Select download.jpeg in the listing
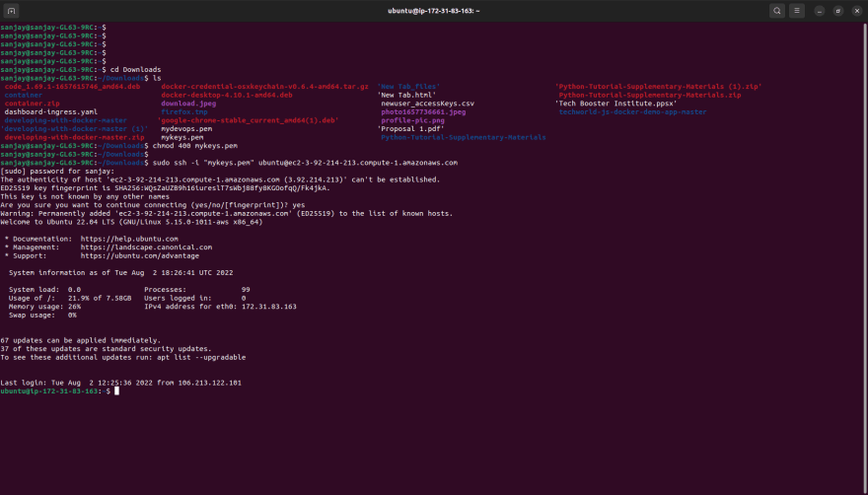The height and width of the screenshot is (495, 868). (188, 104)
